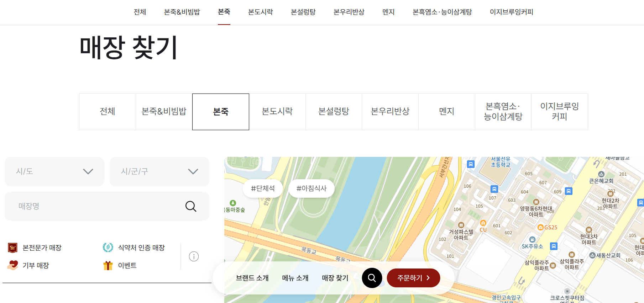The image size is (644, 303).
Task: Click the 양평동6차현대 아파트 marker
Action: tap(536, 202)
